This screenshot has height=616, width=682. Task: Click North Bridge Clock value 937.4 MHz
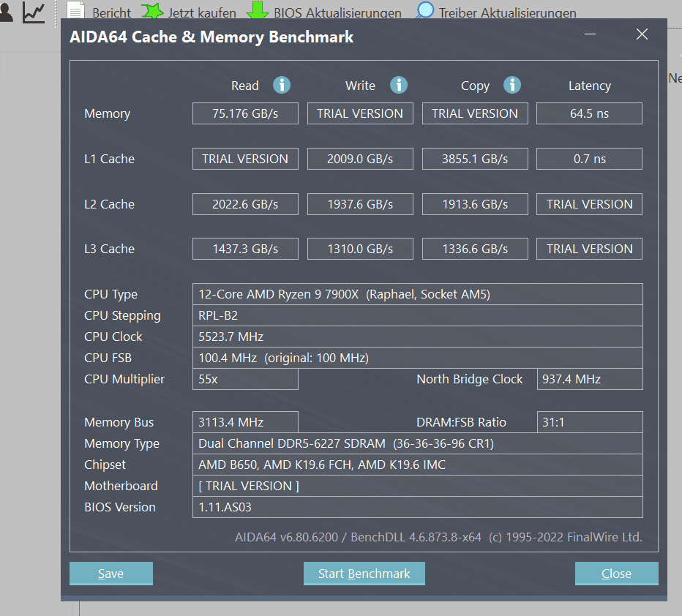590,379
